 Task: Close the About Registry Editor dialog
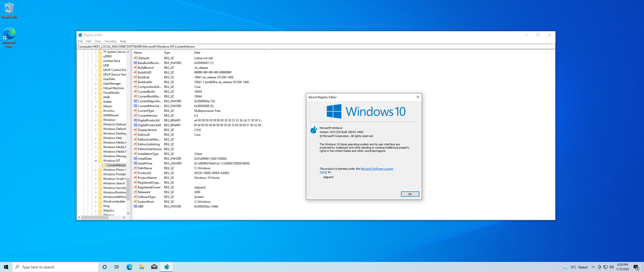point(418,97)
